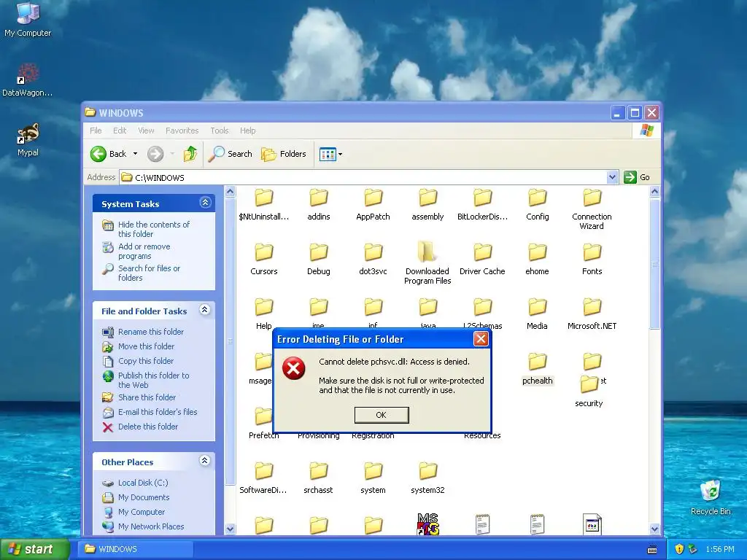Image resolution: width=747 pixels, height=560 pixels.
Task: Open the View menu
Action: pyautogui.click(x=146, y=131)
